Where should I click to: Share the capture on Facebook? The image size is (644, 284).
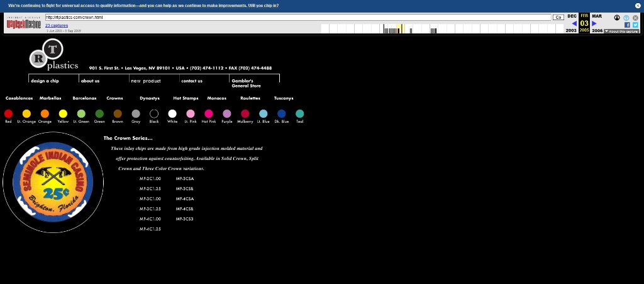[627, 25]
